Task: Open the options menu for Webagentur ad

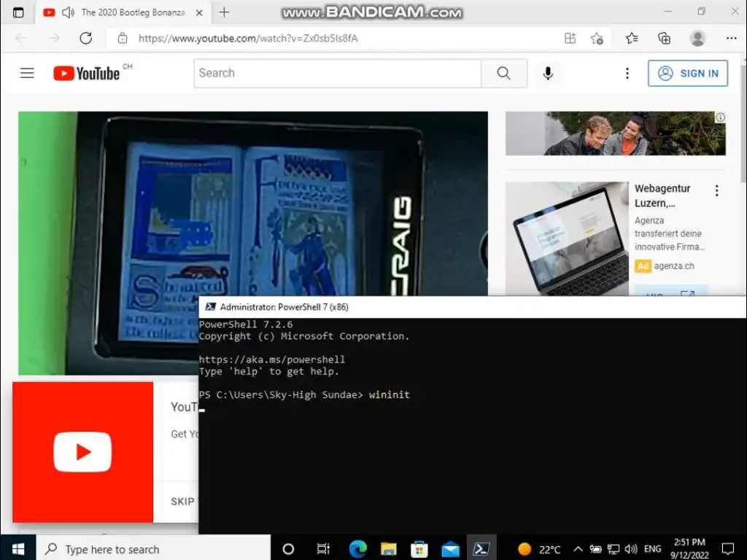Action: point(716,191)
